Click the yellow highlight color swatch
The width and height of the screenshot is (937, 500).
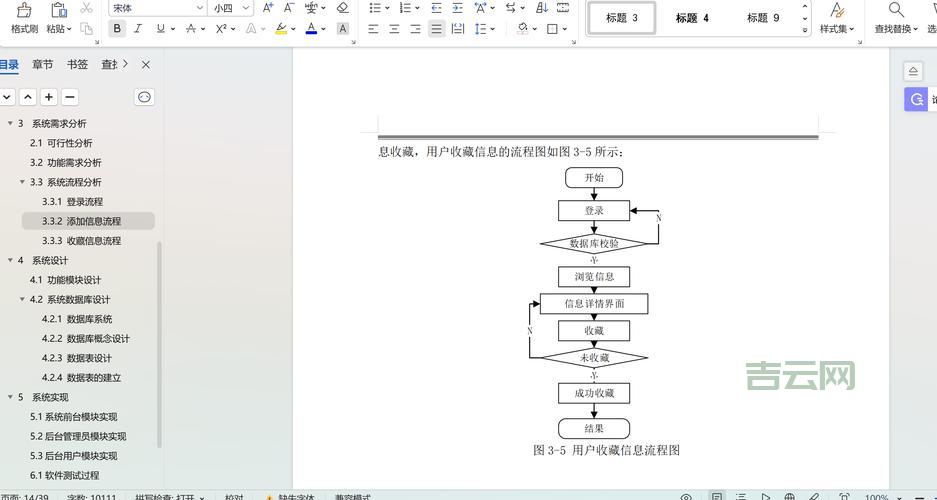point(281,28)
